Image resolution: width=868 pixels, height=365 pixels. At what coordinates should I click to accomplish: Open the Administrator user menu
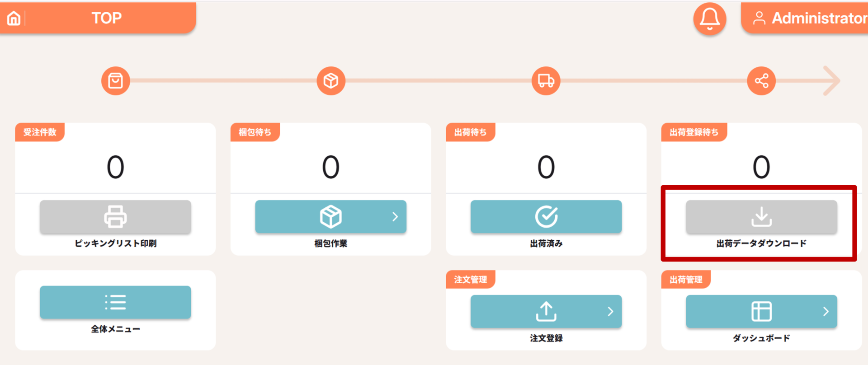[x=805, y=18]
